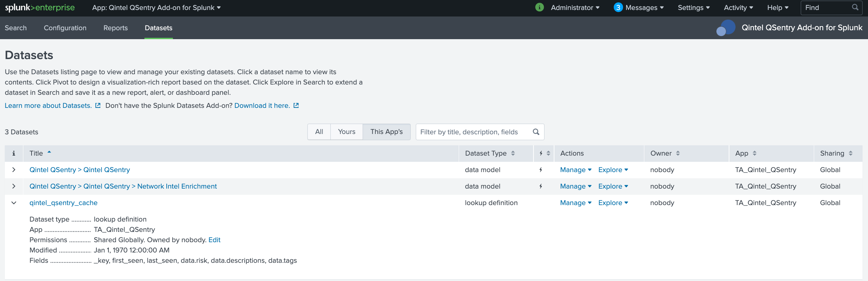Select This App's datasets filter
This screenshot has height=281, width=868.
[387, 132]
